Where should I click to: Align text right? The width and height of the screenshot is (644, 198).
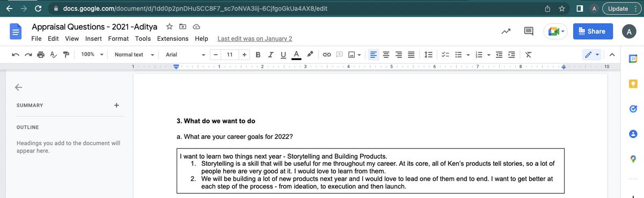pos(399,54)
